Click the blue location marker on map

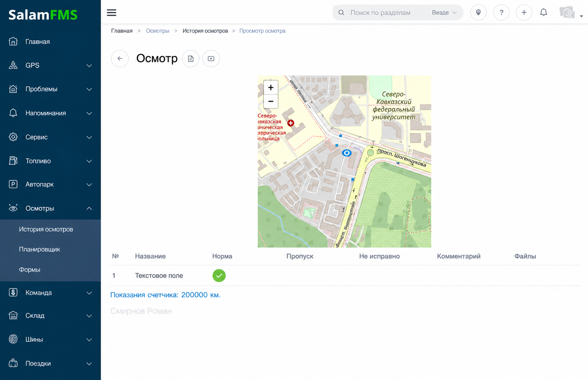[x=347, y=153]
